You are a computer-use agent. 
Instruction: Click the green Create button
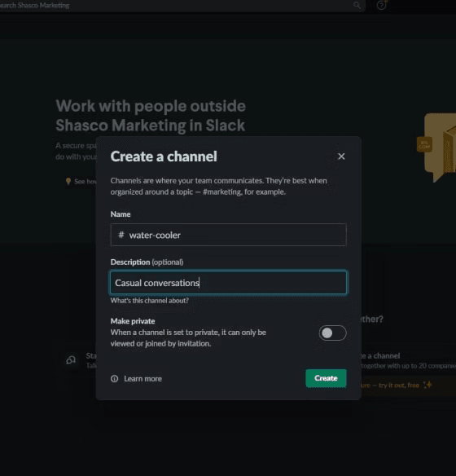[x=326, y=378]
